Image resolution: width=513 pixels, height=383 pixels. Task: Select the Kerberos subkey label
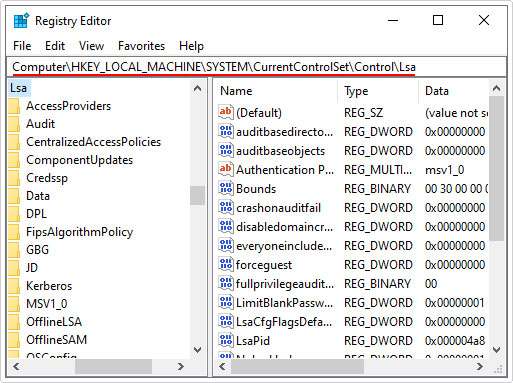pyautogui.click(x=49, y=286)
